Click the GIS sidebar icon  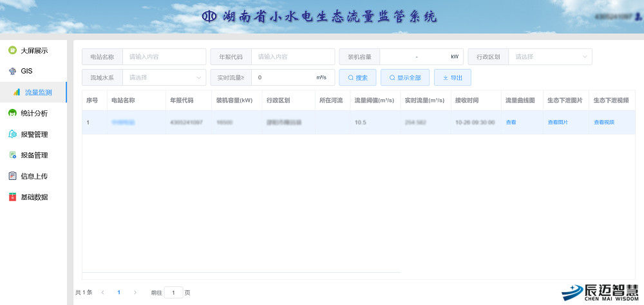point(12,71)
